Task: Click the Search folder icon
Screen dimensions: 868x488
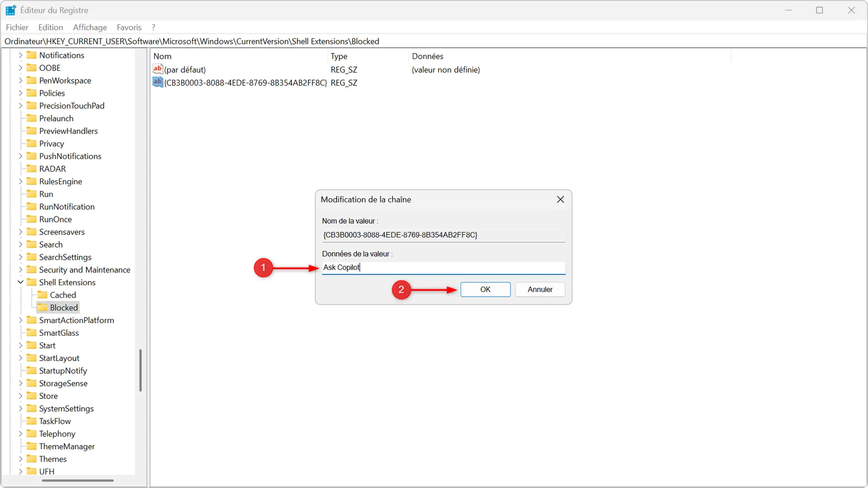Action: 32,244
